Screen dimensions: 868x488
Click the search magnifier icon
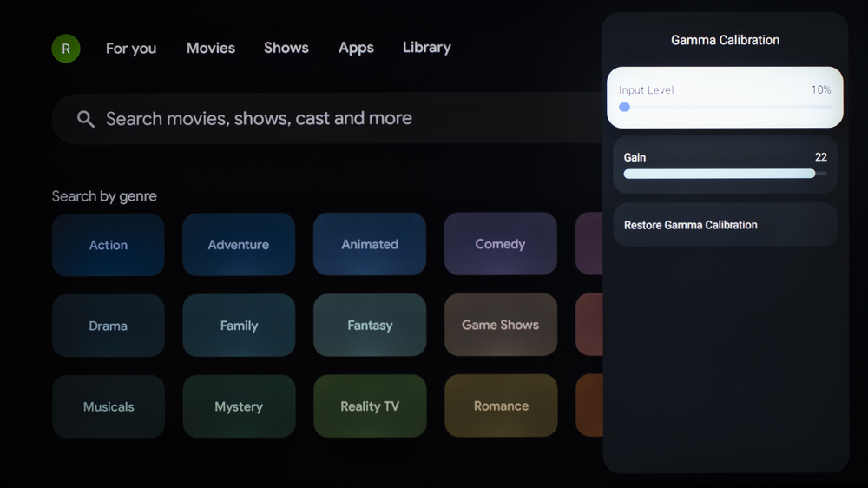pos(85,119)
